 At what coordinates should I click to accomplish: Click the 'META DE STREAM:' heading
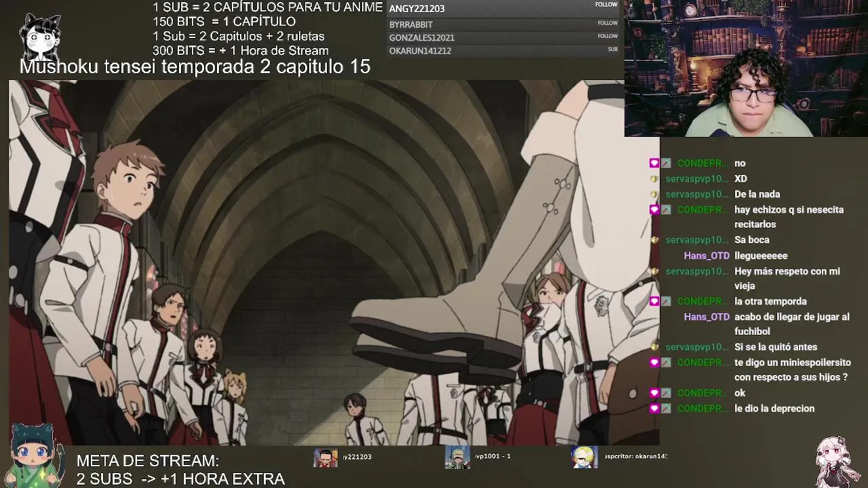tap(148, 461)
